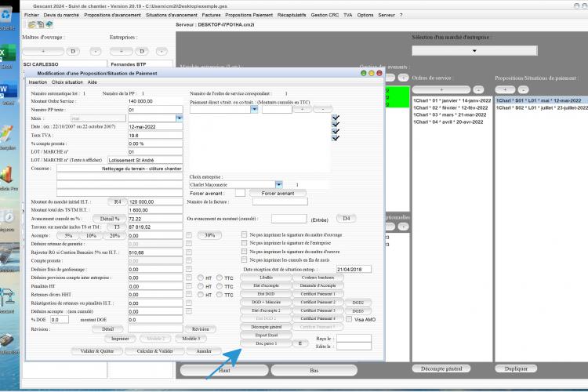588x392 pixels.
Task: Click the Modèle 3 button
Action: click(191, 339)
